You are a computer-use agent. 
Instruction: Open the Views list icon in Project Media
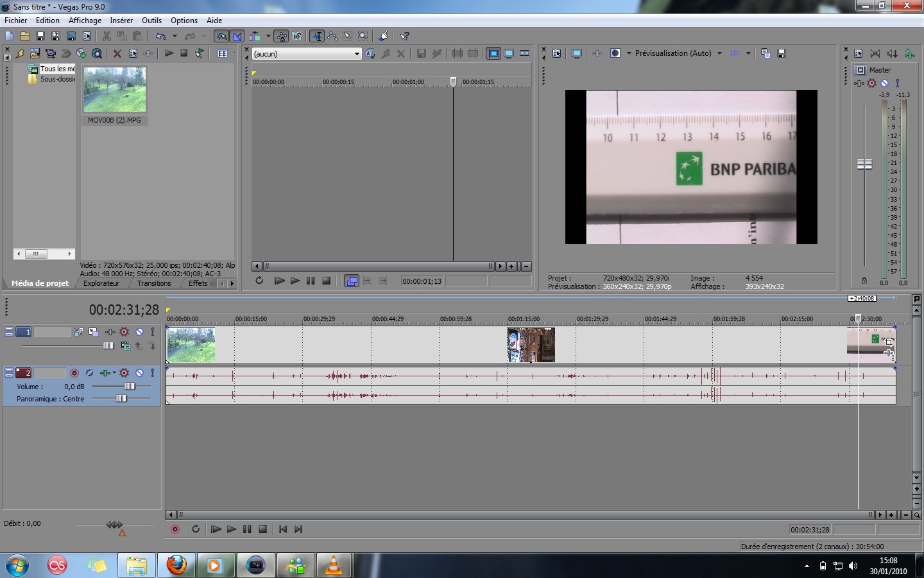coord(223,53)
